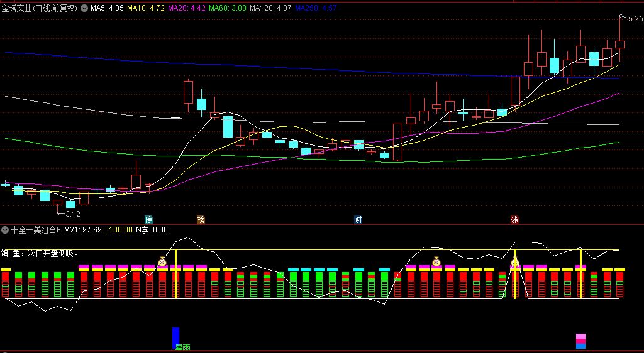Click the 暴雨 label under the blue bar
644x353 pixels.
[183, 348]
